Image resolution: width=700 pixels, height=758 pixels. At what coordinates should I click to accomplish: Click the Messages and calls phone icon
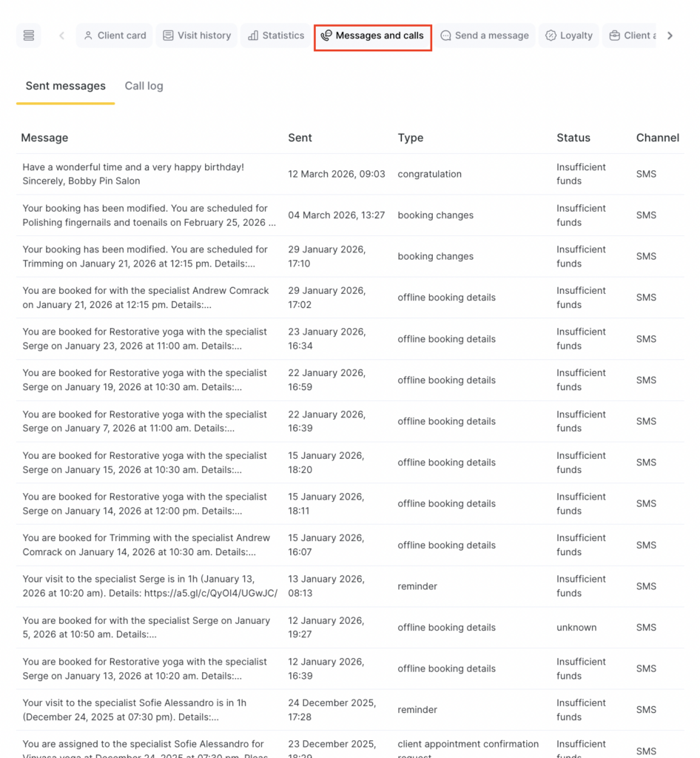click(326, 36)
